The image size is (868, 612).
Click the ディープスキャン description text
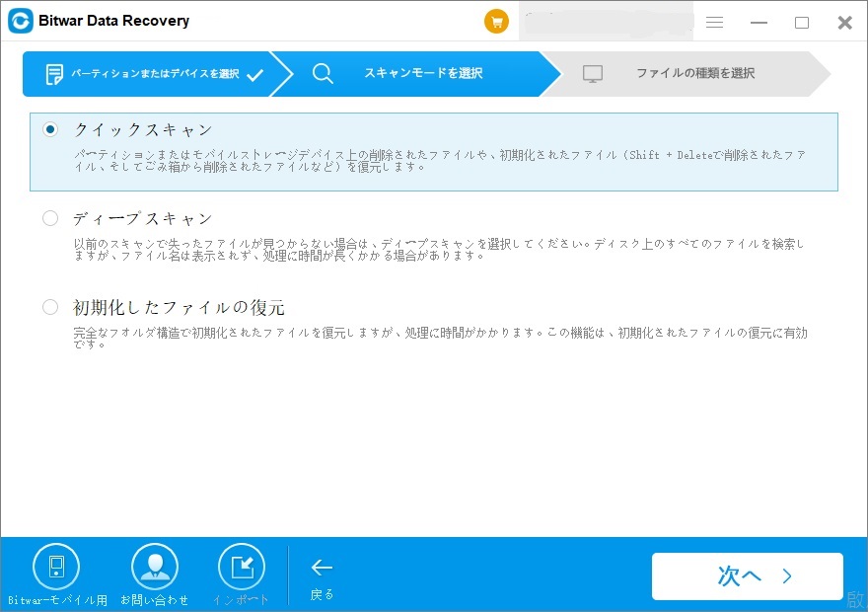[439, 249]
